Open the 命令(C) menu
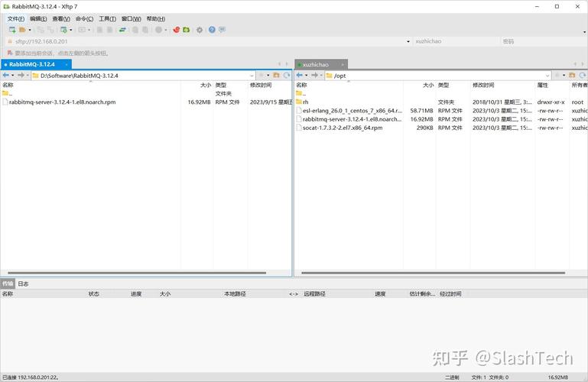This screenshot has height=382, width=588. tap(84, 19)
